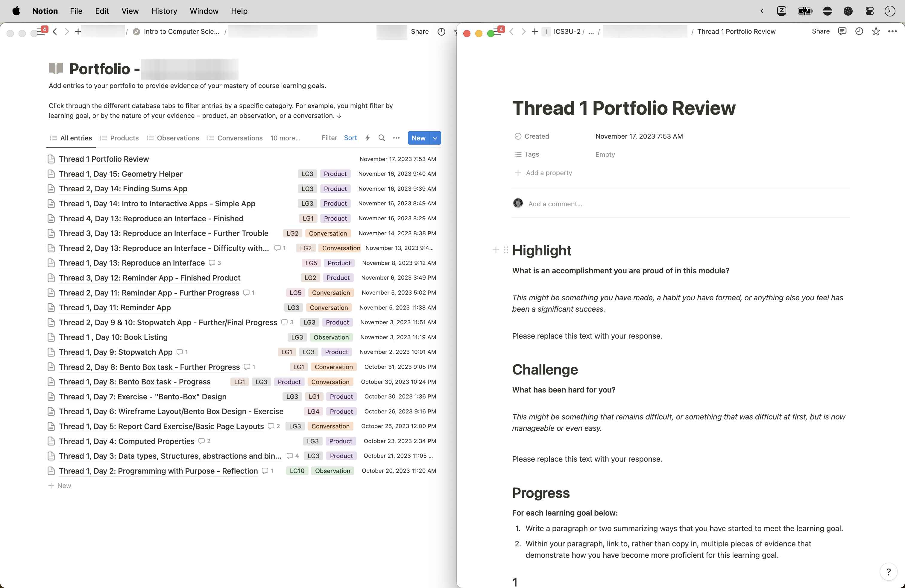The height and width of the screenshot is (588, 905).
Task: Expand the 10 more database views
Action: (x=285, y=138)
